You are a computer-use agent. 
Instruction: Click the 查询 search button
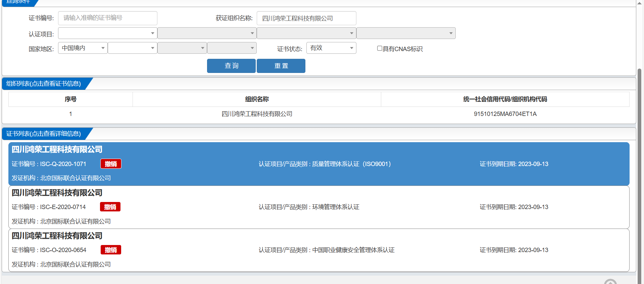point(231,66)
